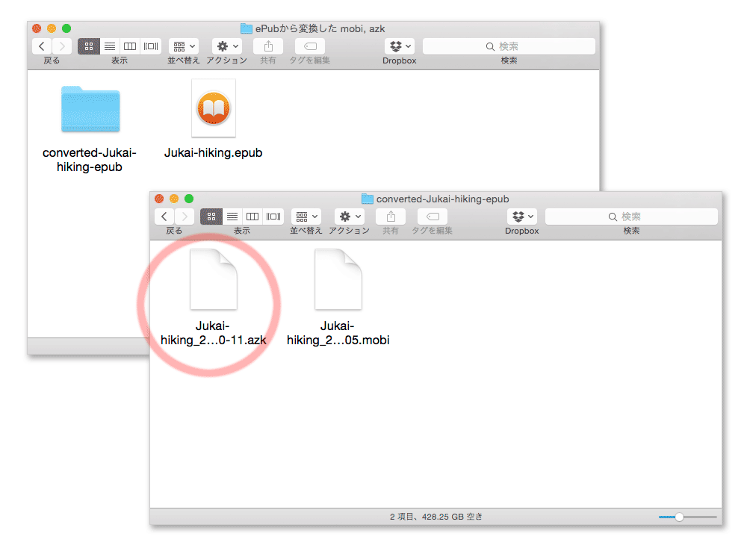Viewport: 747px width, 560px height.
Task: Open Dropbox menu in back window
Action: click(x=399, y=46)
